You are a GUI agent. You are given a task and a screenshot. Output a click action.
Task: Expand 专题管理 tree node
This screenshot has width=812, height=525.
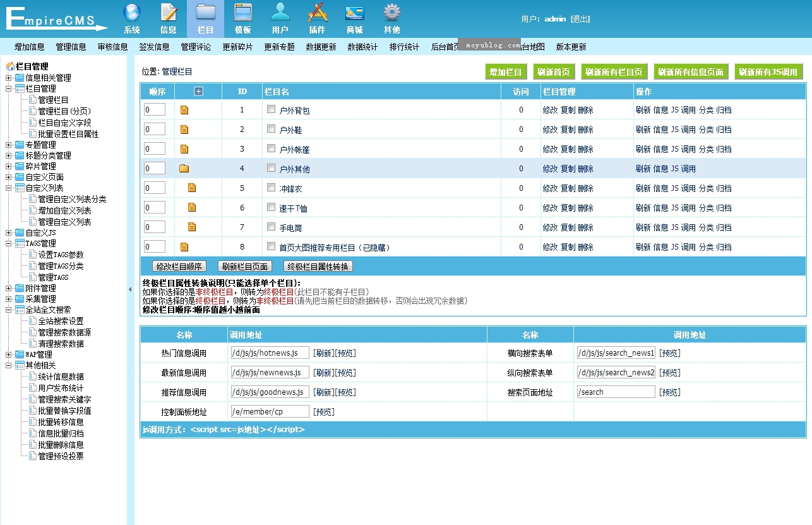(9, 145)
